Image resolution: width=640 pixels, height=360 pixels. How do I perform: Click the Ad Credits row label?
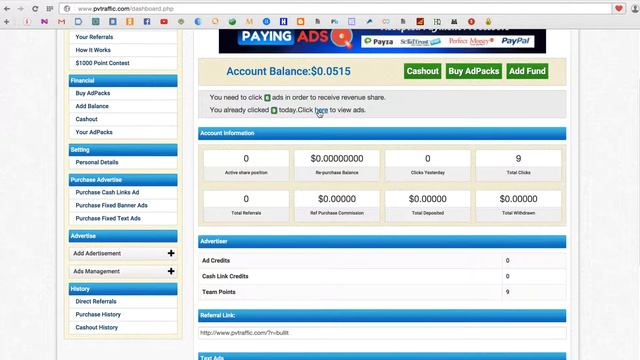pos(216,260)
